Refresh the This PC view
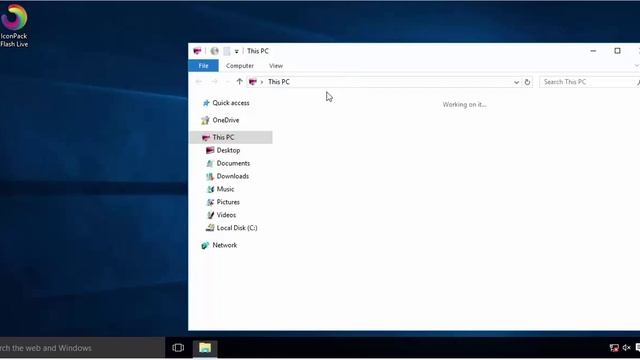 pyautogui.click(x=527, y=82)
